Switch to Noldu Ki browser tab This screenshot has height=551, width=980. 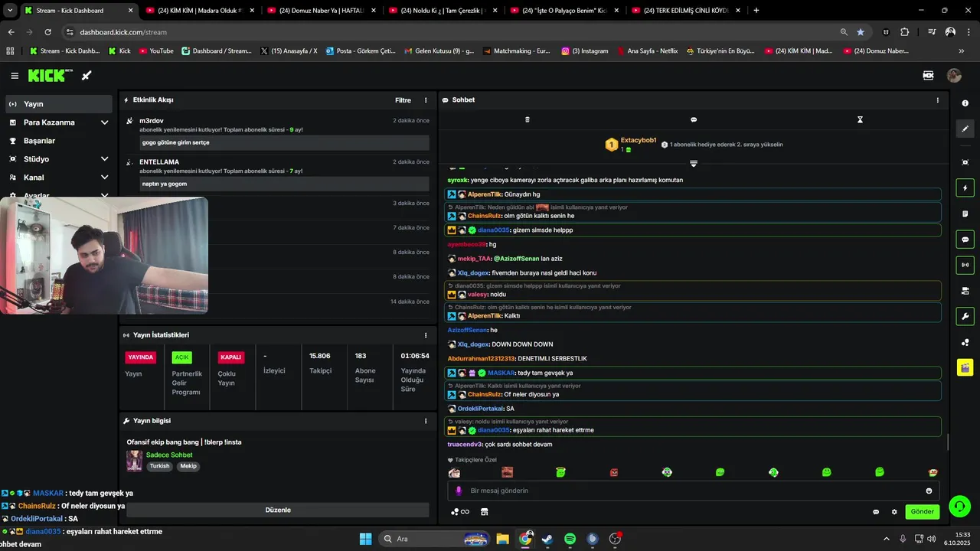point(442,11)
